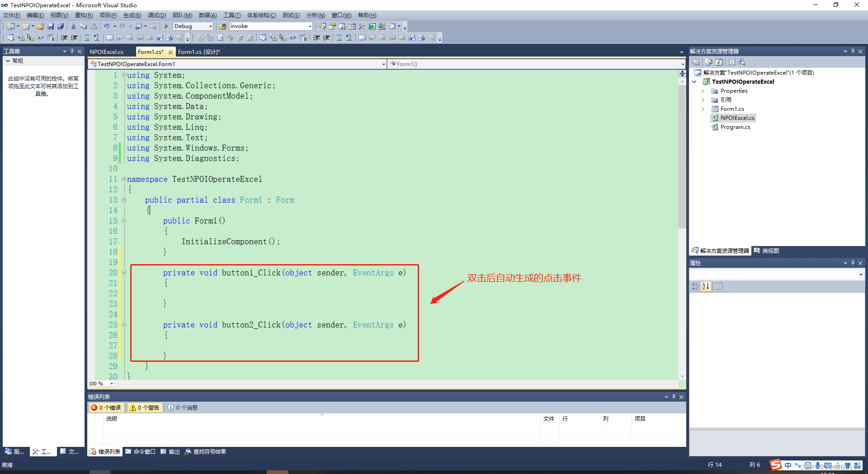Click View Class Diagram icon in Solution Explorer

tap(742, 62)
